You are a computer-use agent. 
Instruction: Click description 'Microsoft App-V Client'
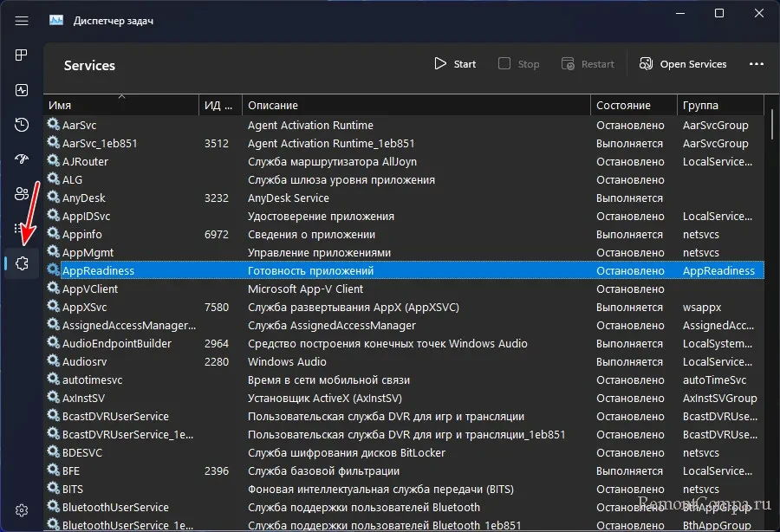305,289
